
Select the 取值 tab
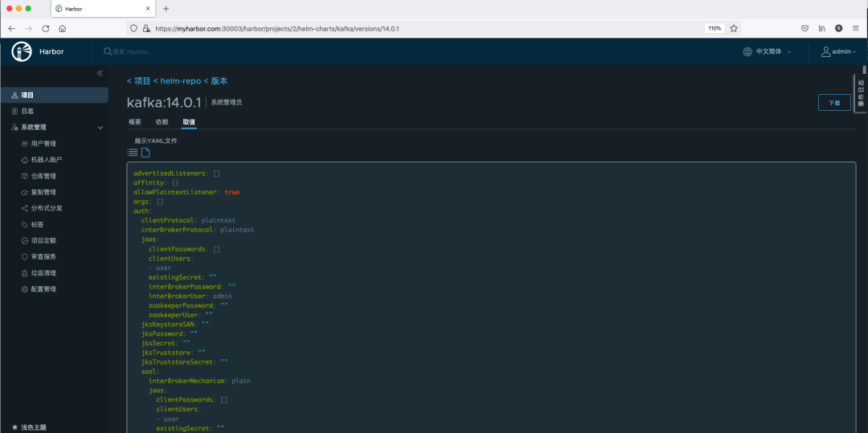point(189,121)
